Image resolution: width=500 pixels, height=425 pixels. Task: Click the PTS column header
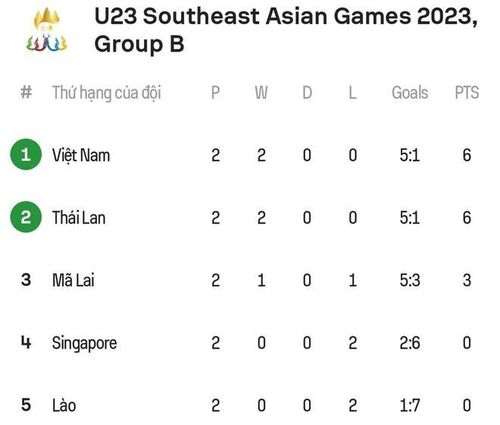(467, 93)
